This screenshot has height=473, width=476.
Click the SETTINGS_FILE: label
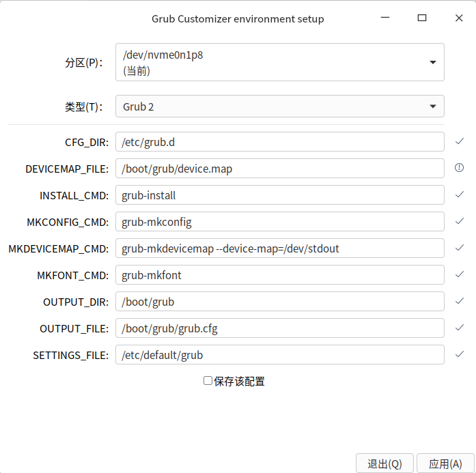[x=71, y=356]
